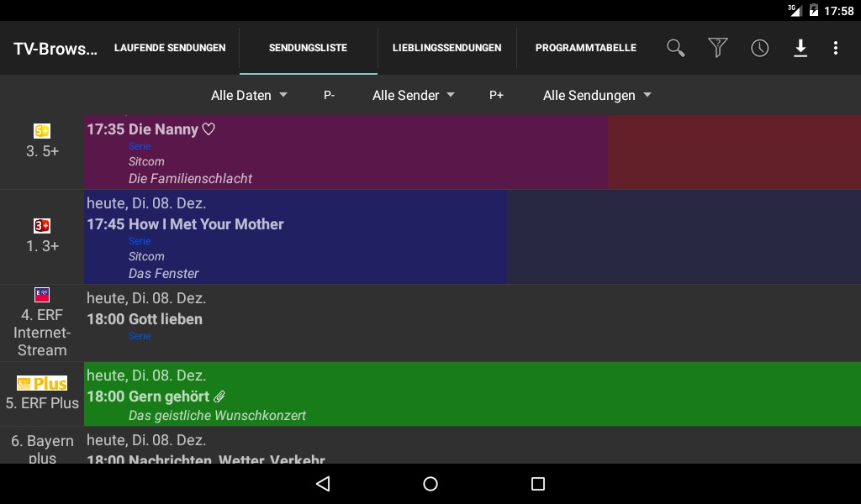The height and width of the screenshot is (504, 861).
Task: Tap the Die Familienschlacht episode title
Action: pyautogui.click(x=190, y=179)
